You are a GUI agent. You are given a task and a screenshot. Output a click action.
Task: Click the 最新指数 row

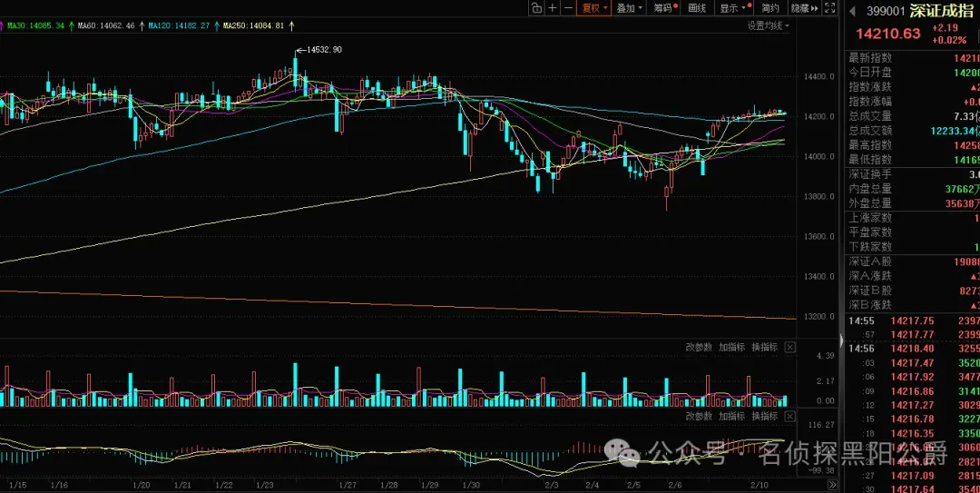point(913,58)
